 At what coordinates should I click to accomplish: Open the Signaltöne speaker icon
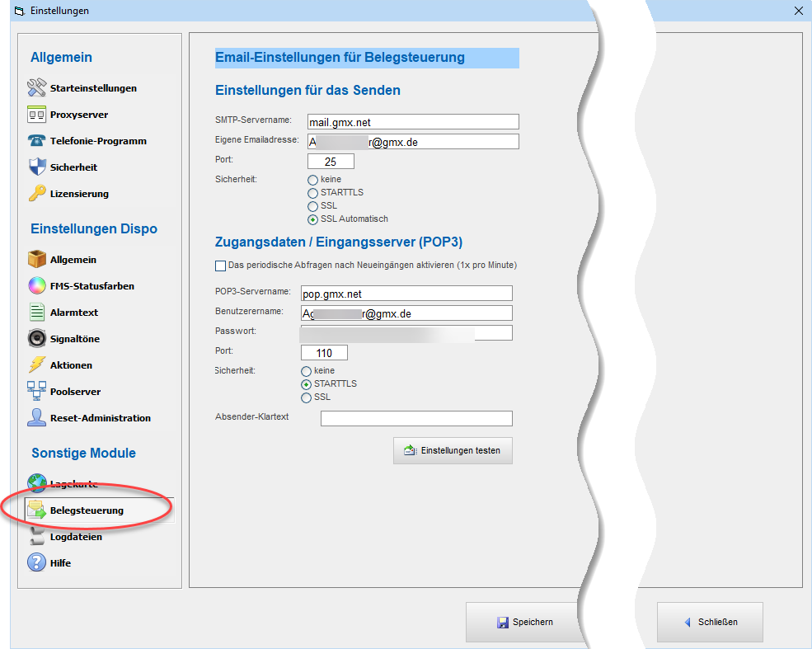[x=36, y=339]
